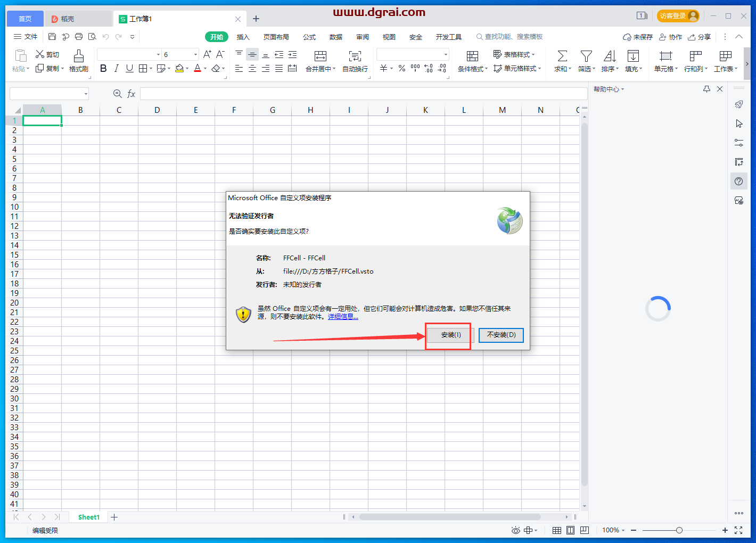Toggle Bold formatting
The image size is (756, 543).
point(103,68)
